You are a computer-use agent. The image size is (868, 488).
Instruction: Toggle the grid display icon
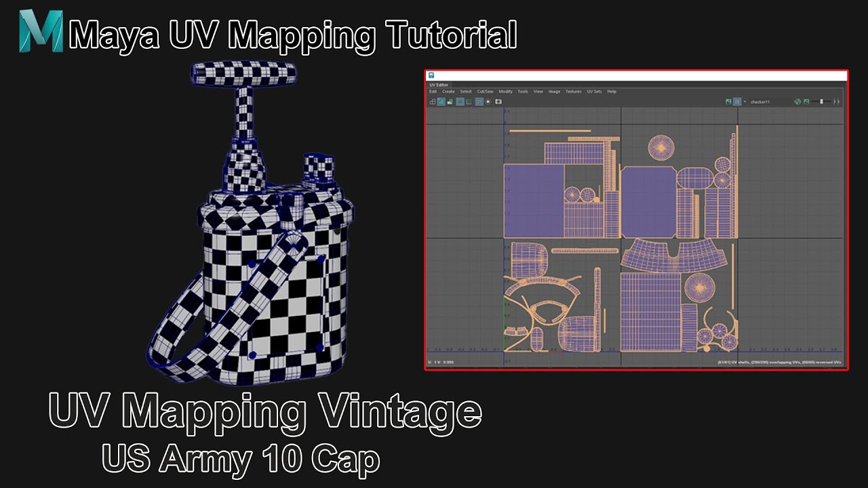coord(479,102)
